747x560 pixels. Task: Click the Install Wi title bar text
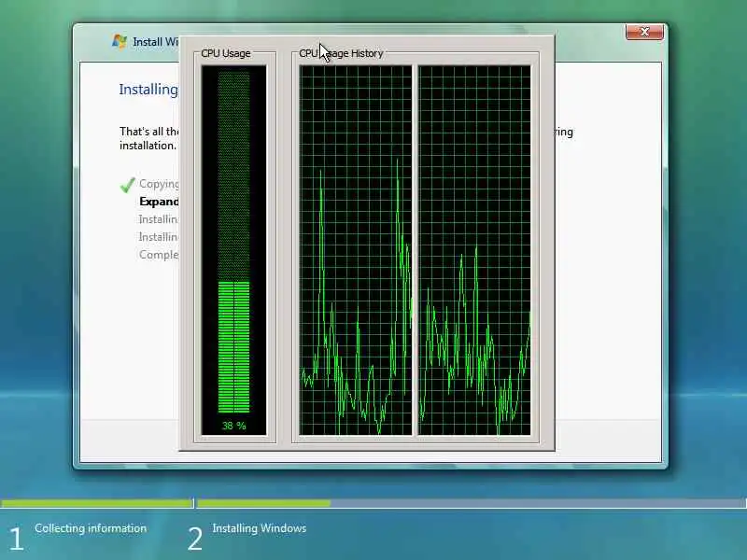click(155, 42)
